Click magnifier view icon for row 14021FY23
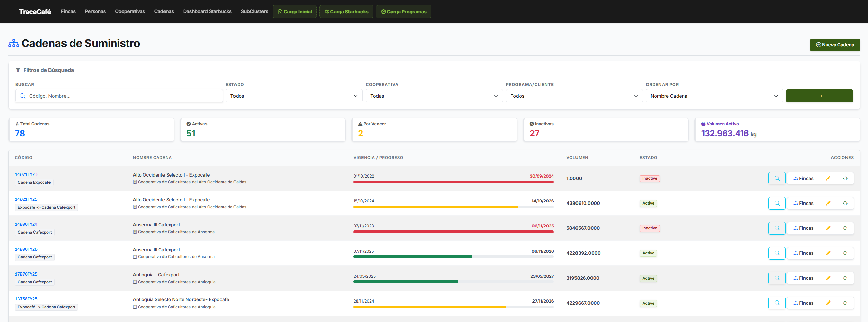Screen dimensions: 868x322 (x=777, y=178)
